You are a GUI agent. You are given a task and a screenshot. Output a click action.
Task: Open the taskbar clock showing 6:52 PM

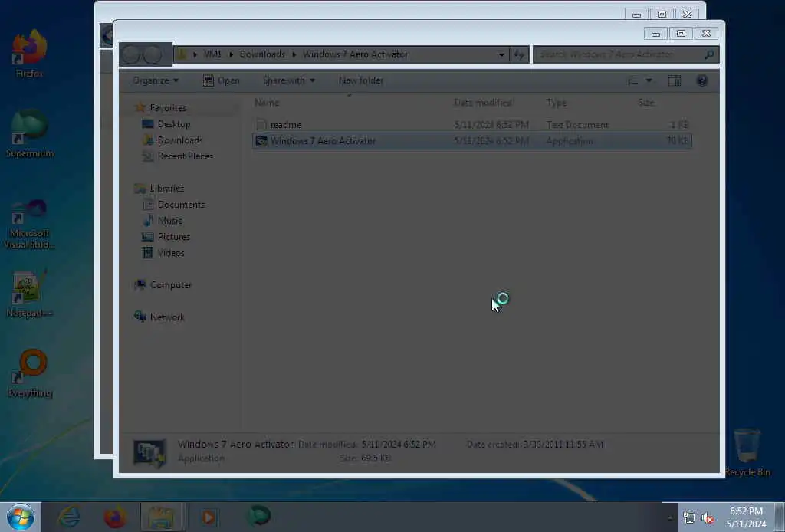(746, 517)
